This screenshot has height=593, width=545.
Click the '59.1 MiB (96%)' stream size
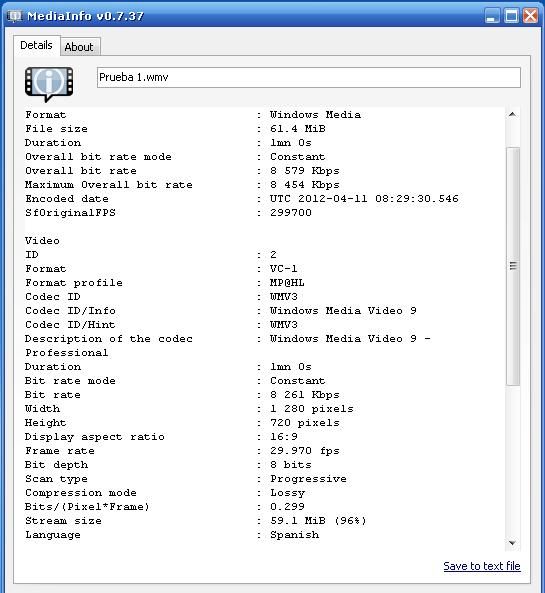(318, 520)
